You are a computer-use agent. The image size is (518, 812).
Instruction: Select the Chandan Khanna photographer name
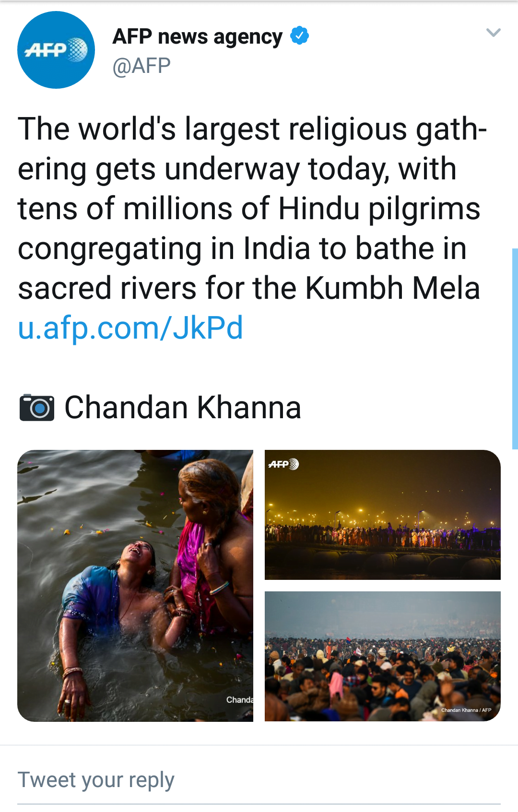[183, 408]
